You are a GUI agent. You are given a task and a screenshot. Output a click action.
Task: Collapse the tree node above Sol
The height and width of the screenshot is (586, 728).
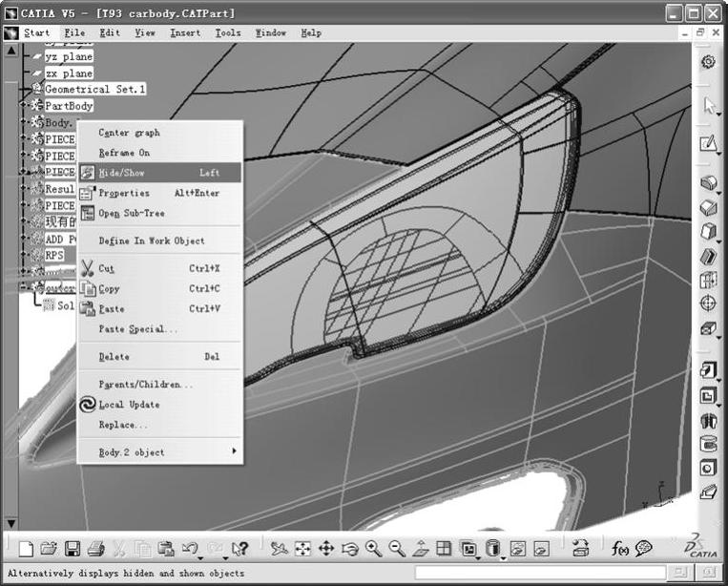point(23,287)
